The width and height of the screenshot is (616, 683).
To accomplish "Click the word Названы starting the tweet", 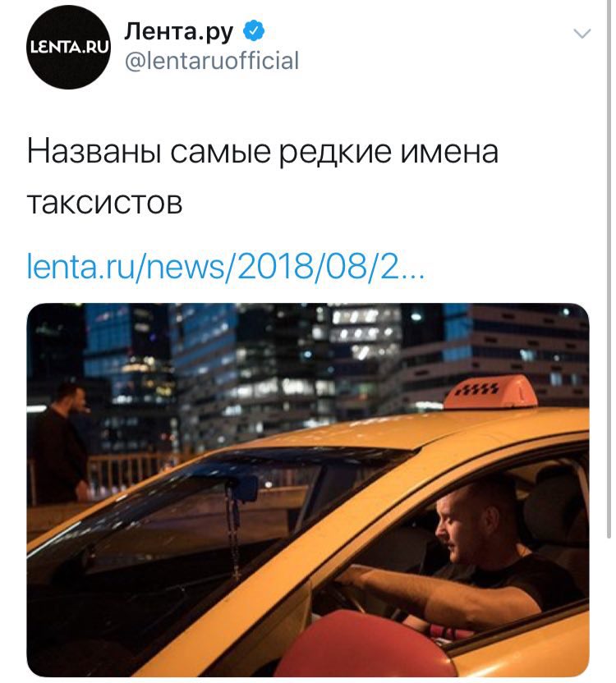I will [94, 152].
